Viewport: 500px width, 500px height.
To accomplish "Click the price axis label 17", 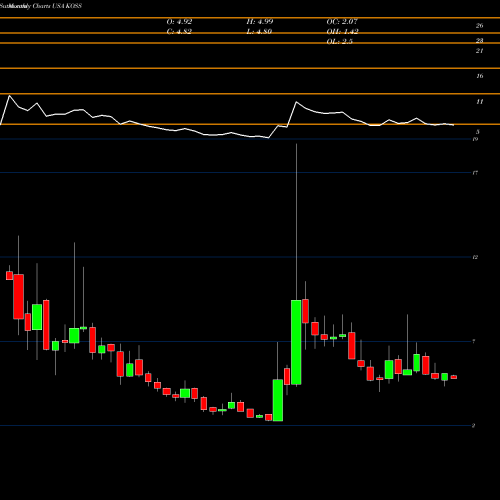I will [475, 173].
